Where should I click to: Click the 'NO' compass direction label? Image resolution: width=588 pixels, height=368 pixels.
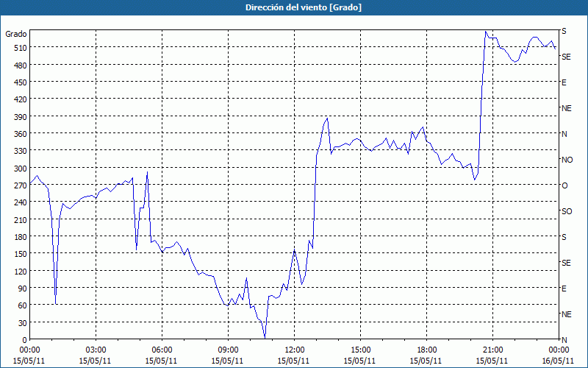point(567,160)
